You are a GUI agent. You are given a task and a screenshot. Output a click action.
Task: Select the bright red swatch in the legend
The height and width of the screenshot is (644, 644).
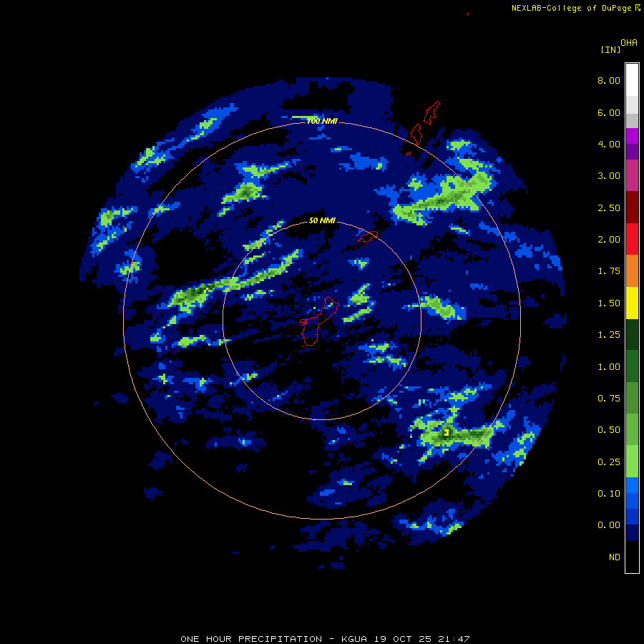632,239
